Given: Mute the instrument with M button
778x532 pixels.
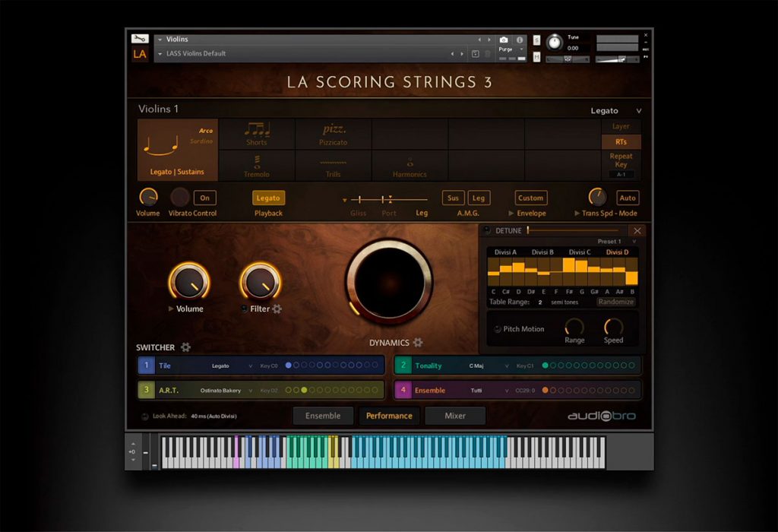Looking at the screenshot, I should 536,57.
